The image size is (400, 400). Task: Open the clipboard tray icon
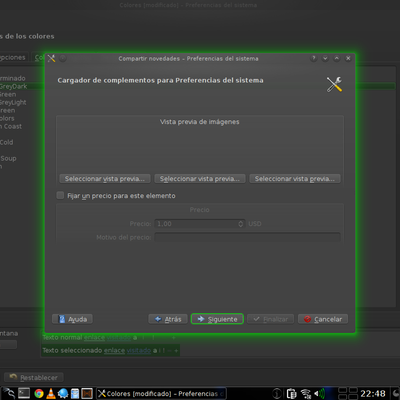click(x=292, y=394)
